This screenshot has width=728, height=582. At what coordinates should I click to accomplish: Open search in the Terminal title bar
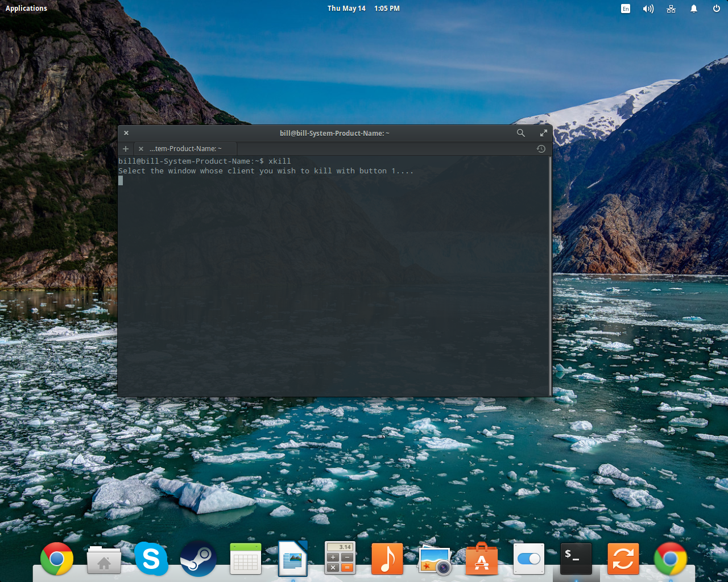pyautogui.click(x=520, y=132)
